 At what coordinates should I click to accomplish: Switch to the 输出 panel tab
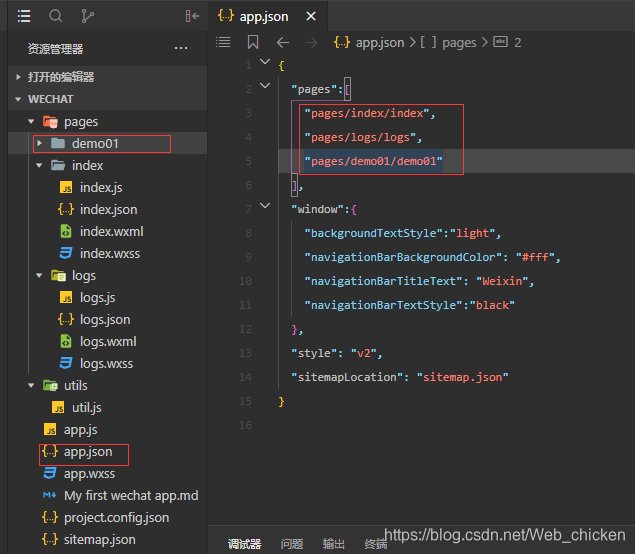[x=334, y=544]
